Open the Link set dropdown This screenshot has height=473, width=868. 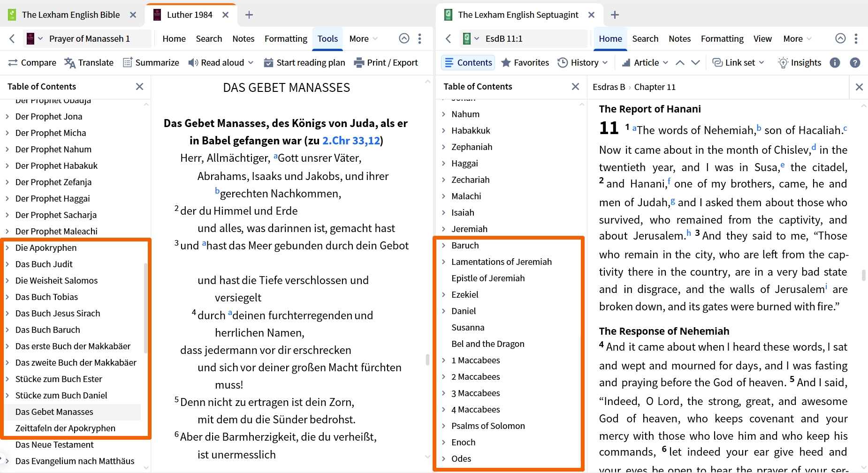738,63
